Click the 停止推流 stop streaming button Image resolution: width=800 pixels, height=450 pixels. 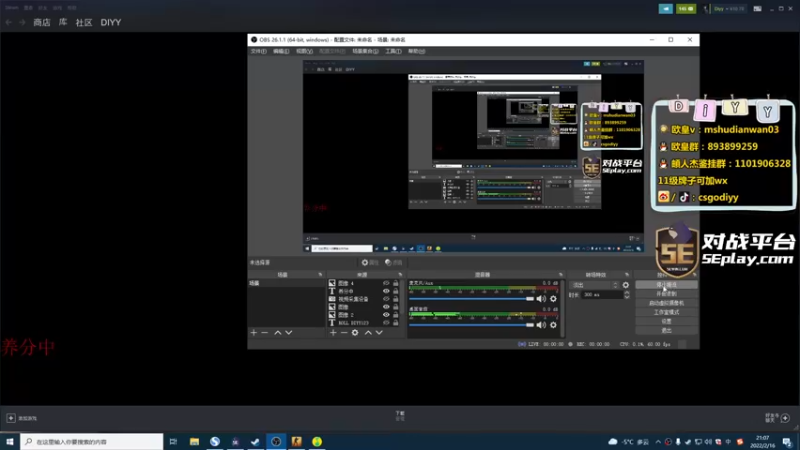click(x=666, y=285)
